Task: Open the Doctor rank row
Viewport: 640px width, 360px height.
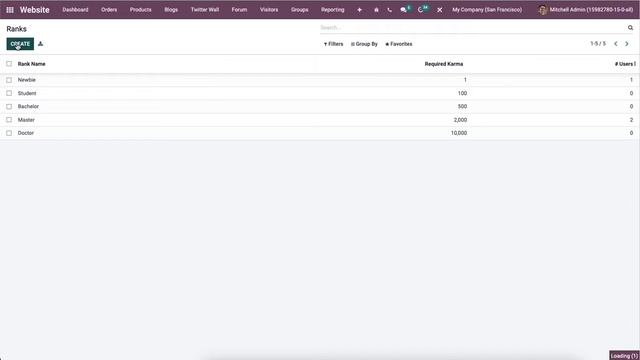Action: [x=320, y=133]
